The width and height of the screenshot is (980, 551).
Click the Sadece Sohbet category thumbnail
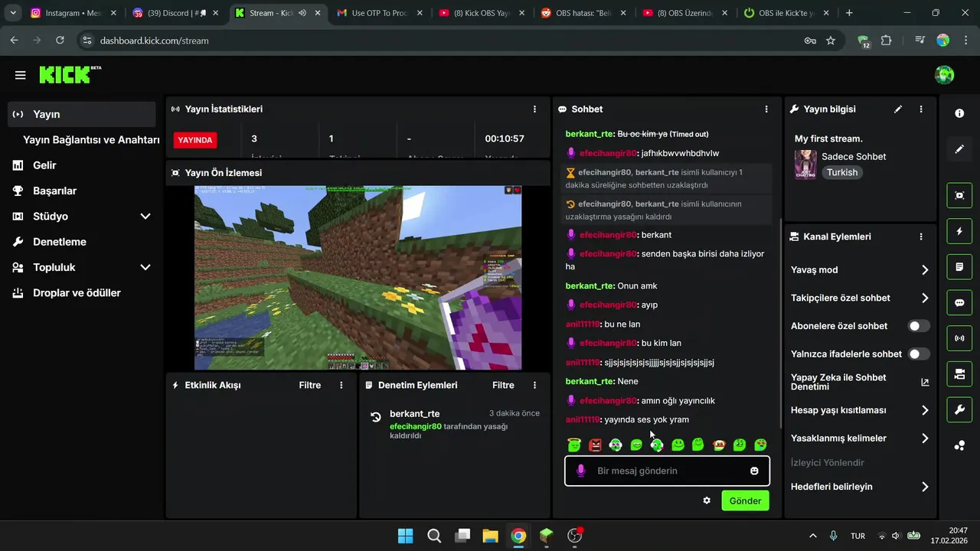[x=805, y=165]
